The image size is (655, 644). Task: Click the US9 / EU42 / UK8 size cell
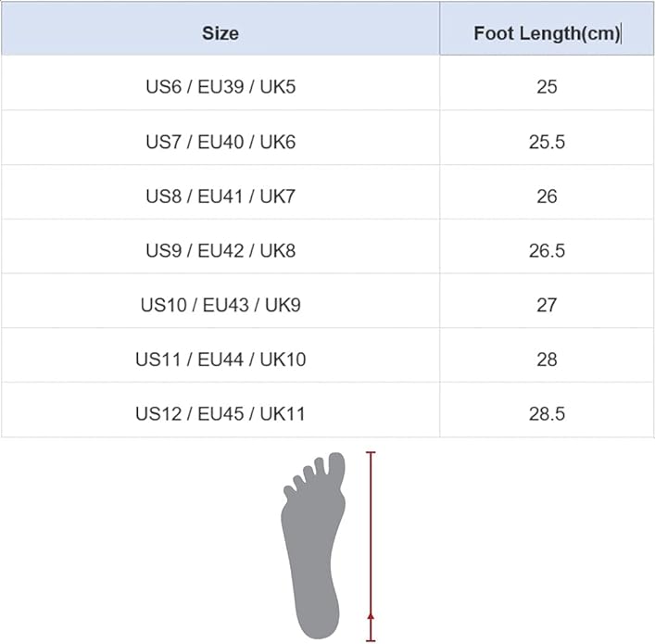pyautogui.click(x=220, y=250)
